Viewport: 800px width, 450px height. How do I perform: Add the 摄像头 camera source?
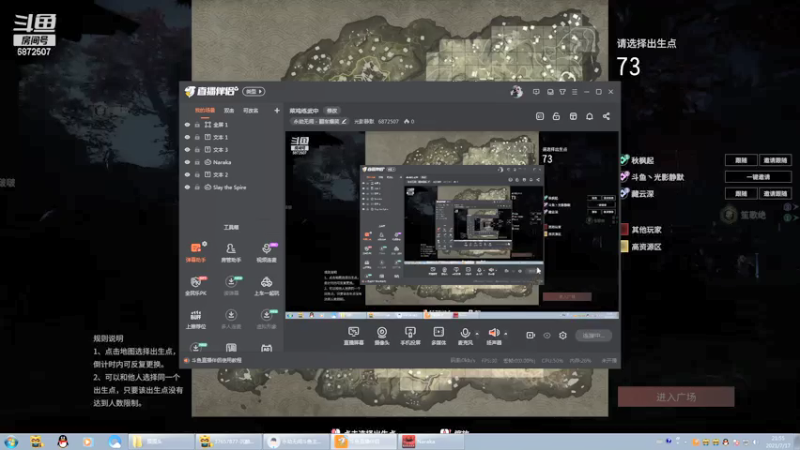[x=382, y=336]
